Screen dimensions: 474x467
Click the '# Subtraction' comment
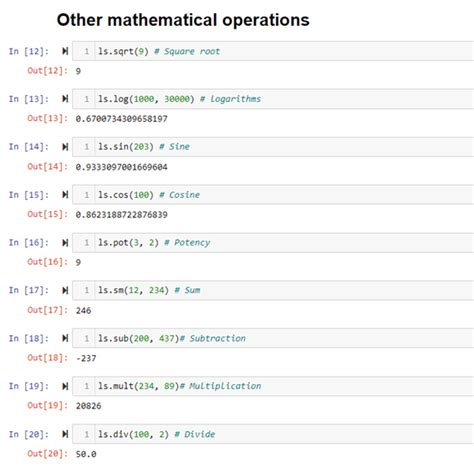pos(213,338)
